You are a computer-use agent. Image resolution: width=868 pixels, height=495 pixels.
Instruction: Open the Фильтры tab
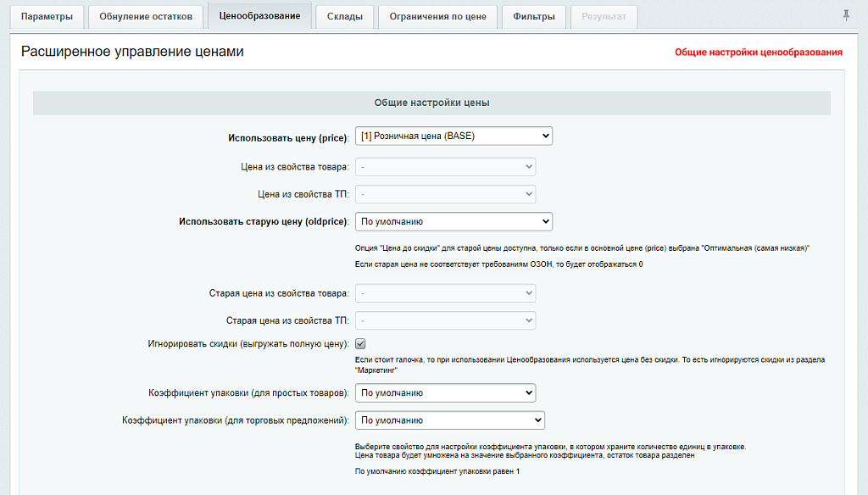(534, 17)
